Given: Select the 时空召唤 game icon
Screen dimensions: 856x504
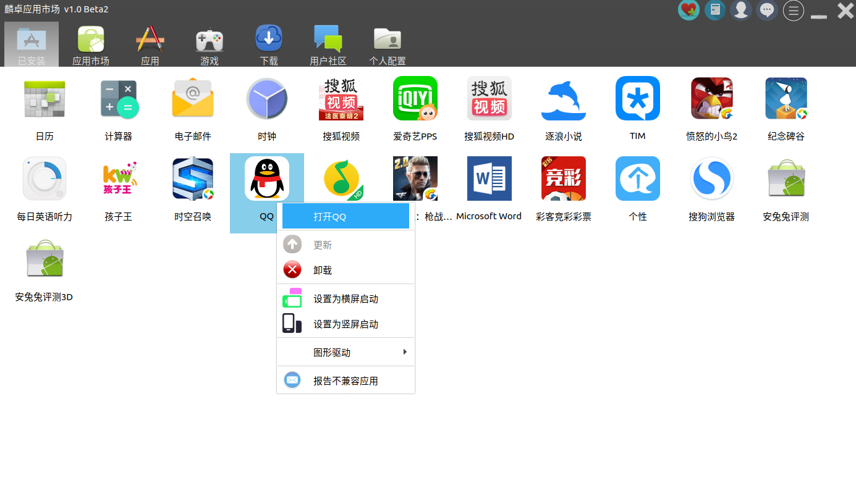Looking at the screenshot, I should 193,179.
